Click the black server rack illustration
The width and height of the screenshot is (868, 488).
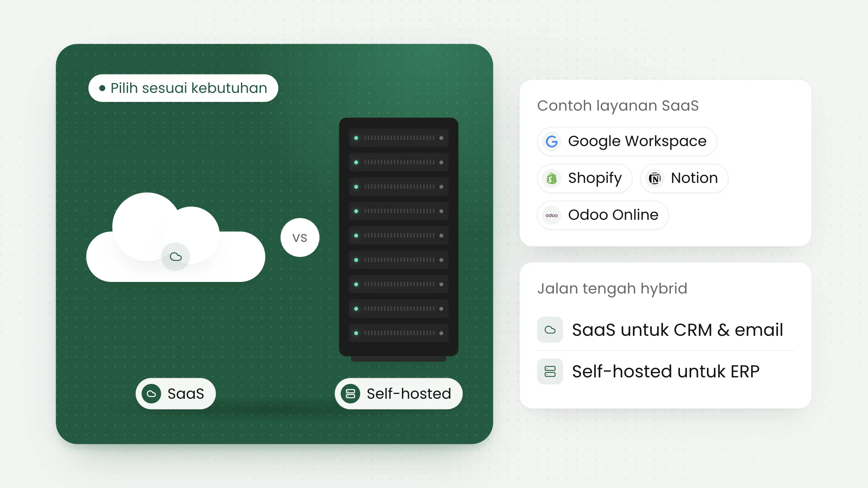coord(399,239)
